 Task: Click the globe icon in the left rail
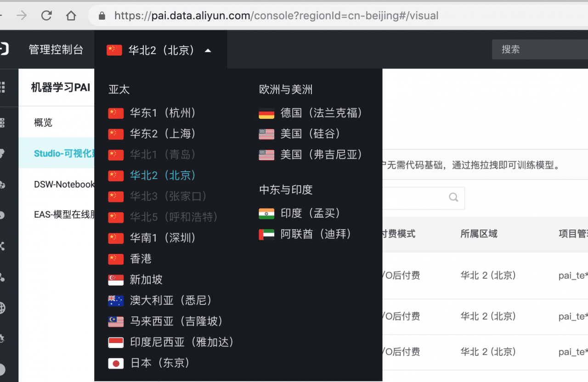coord(2,308)
